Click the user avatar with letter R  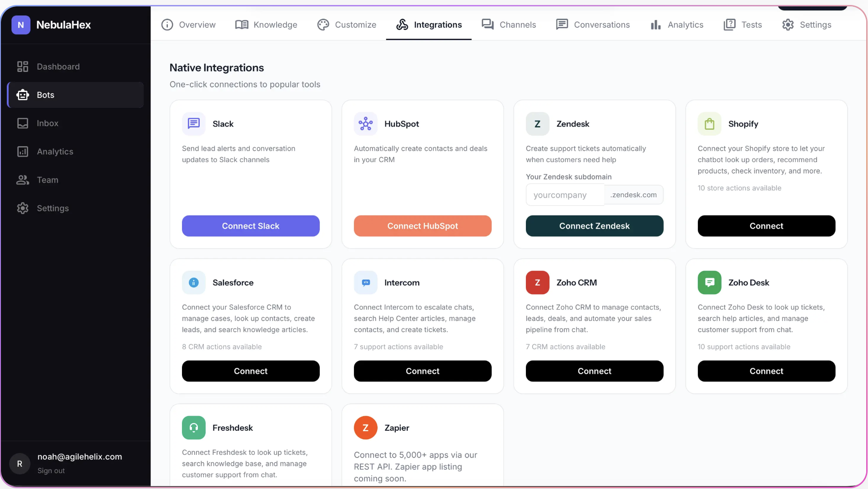(20, 464)
